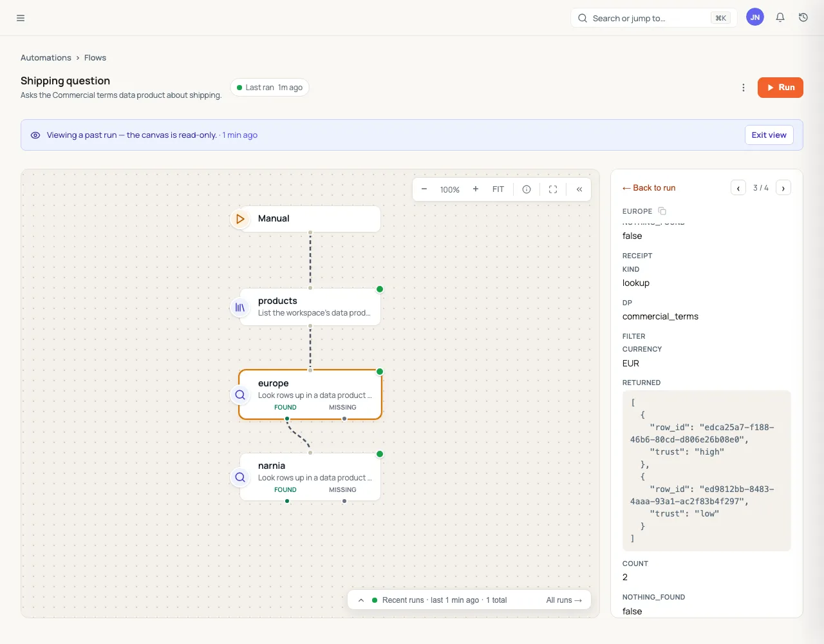This screenshot has height=644, width=824.
Task: Click the europe node search icon
Action: [x=240, y=395]
